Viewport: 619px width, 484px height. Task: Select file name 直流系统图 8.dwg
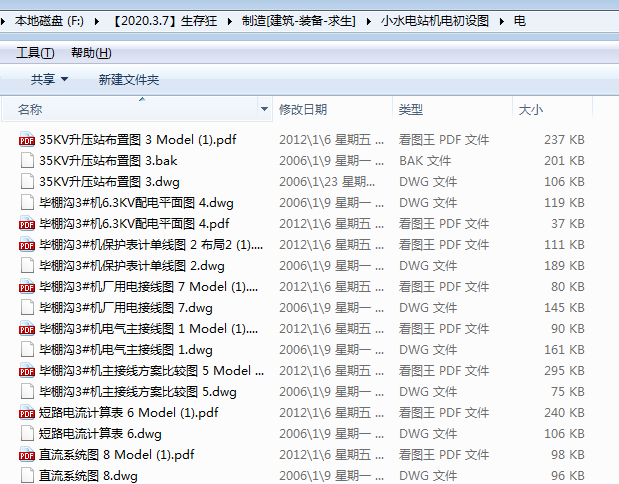click(88, 476)
